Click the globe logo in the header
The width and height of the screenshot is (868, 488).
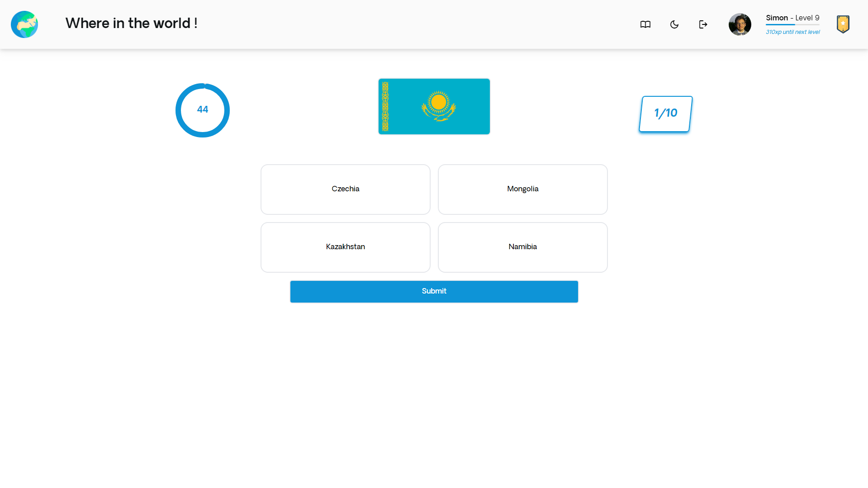click(x=24, y=24)
